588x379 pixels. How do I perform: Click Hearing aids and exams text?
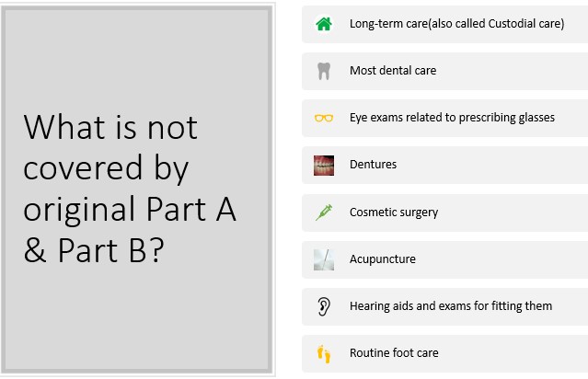pos(450,306)
